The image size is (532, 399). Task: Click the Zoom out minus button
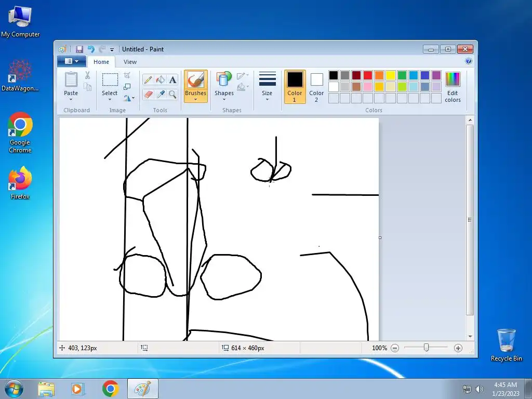395,348
